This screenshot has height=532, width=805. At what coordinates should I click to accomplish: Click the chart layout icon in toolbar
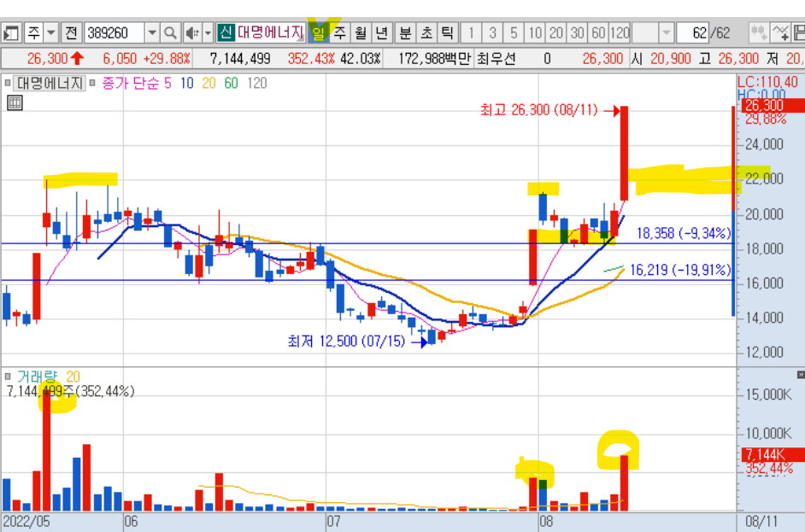[11, 33]
